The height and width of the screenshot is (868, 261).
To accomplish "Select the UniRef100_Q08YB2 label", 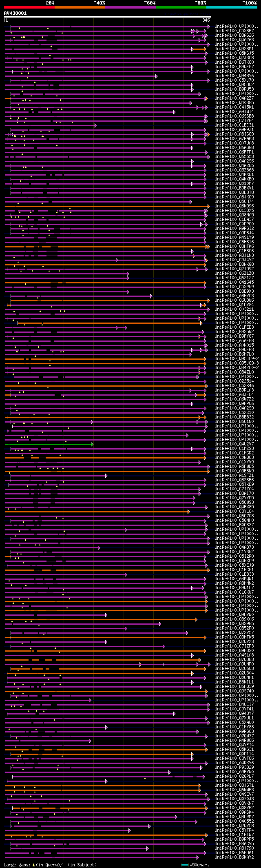I will [234, 808].
